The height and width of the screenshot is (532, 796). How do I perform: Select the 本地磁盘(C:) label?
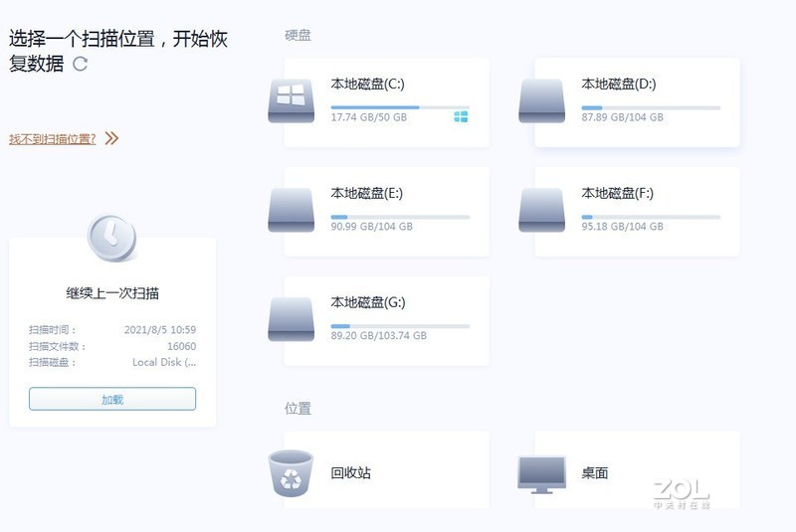(x=367, y=84)
